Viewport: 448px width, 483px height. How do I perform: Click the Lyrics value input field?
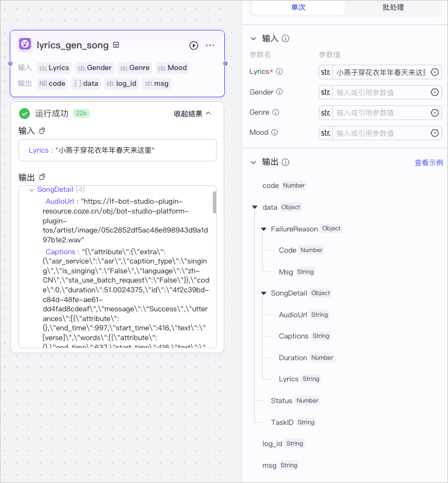pyautogui.click(x=381, y=72)
